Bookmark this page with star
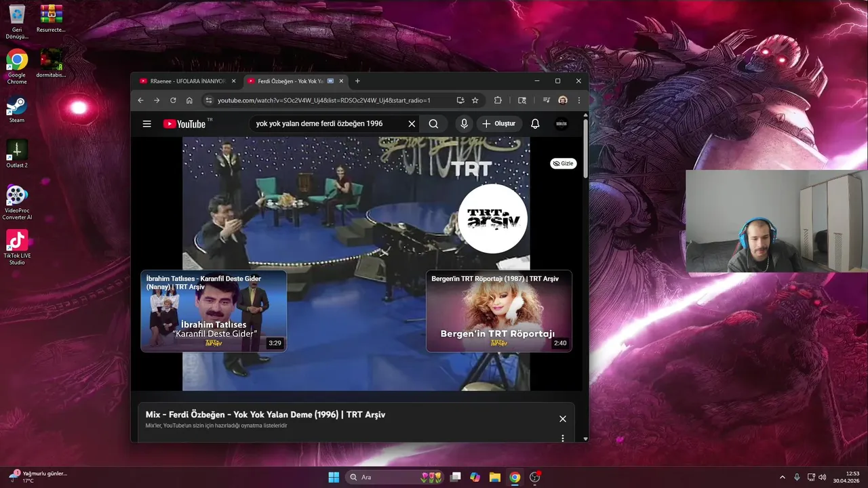Viewport: 868px width, 488px height. (475, 100)
